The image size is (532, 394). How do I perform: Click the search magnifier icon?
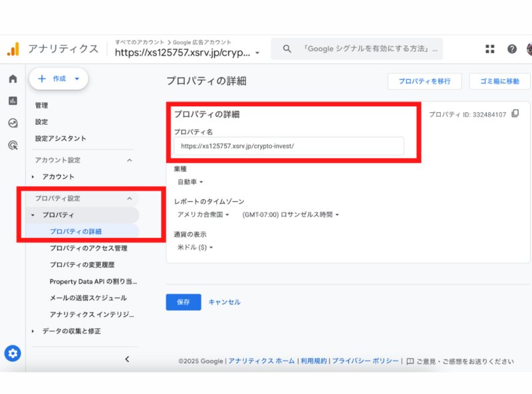coord(287,49)
